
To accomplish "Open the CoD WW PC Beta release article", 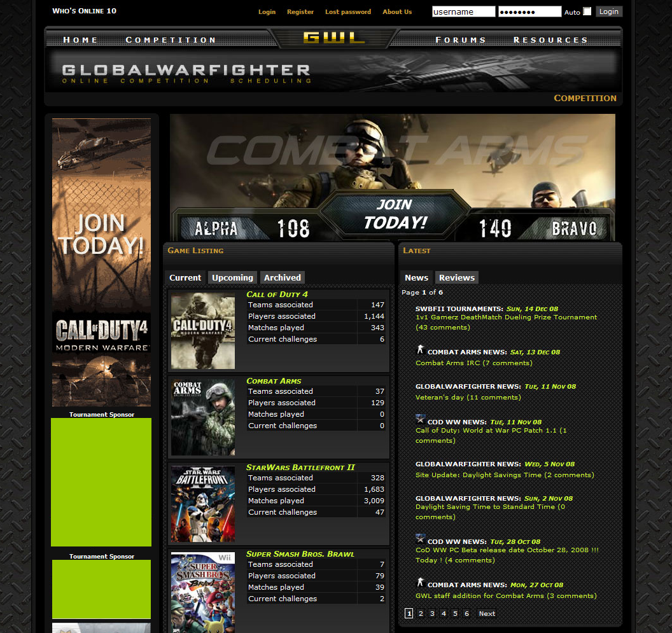I will point(507,555).
